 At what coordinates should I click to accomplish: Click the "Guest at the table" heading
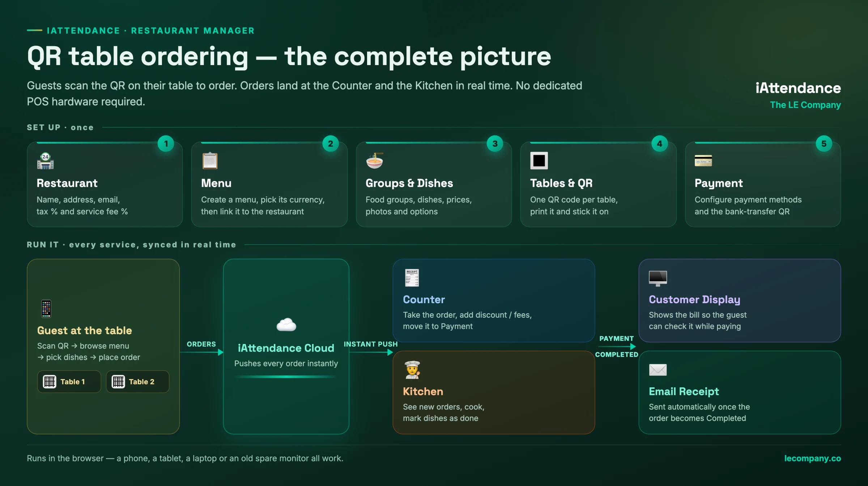click(85, 331)
